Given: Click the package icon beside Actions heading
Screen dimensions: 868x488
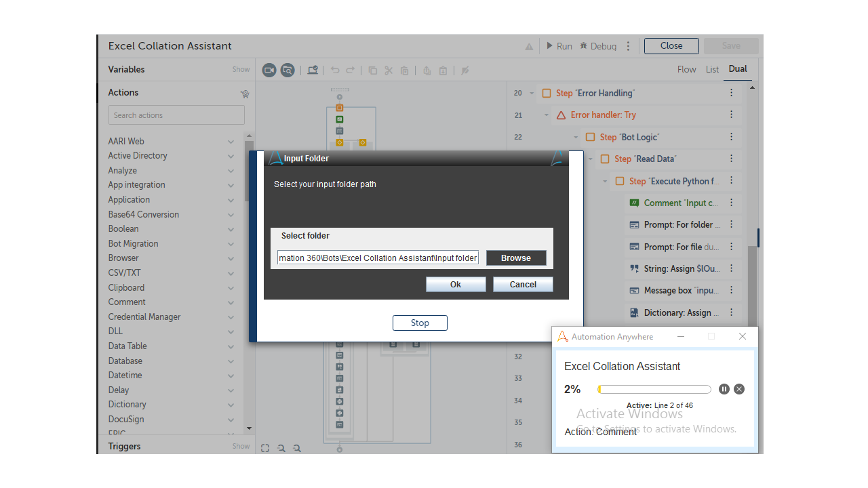Looking at the screenshot, I should tap(245, 94).
